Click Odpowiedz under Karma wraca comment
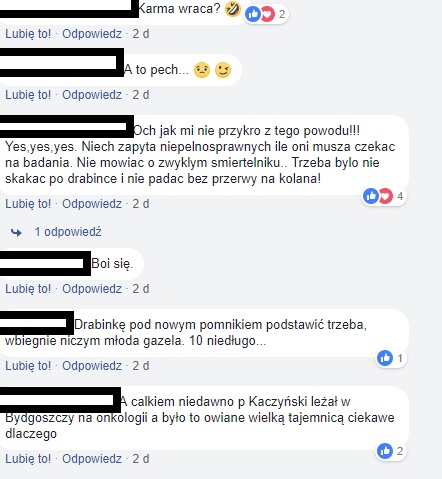 pos(92,34)
